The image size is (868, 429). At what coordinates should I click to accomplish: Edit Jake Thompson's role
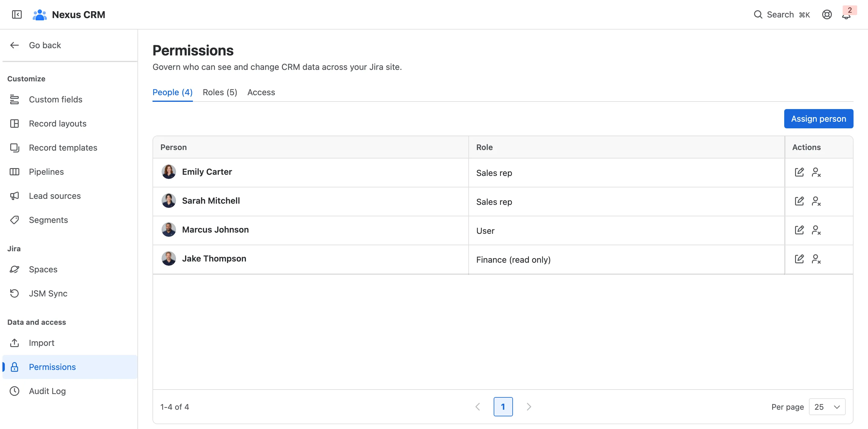[x=799, y=259]
